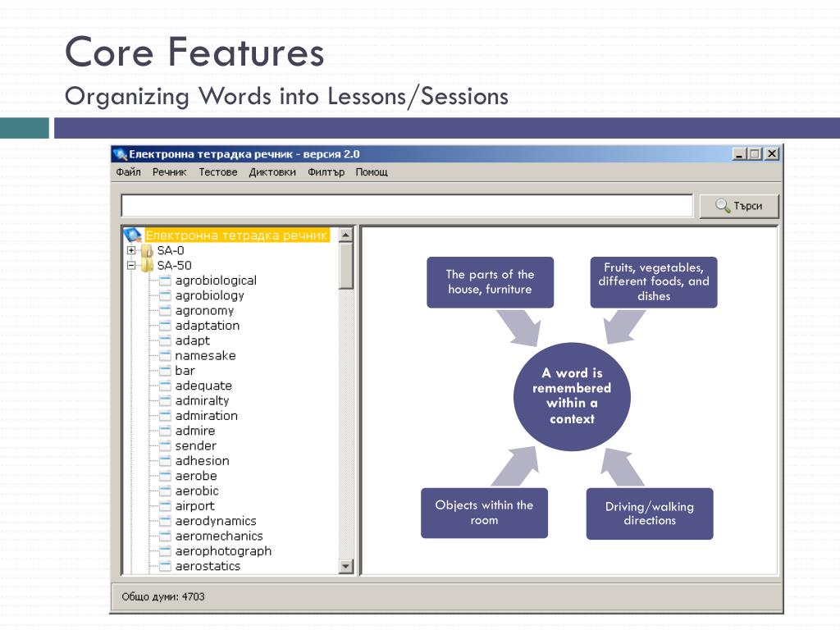Select the SA-50 folder icon

[x=148, y=265]
